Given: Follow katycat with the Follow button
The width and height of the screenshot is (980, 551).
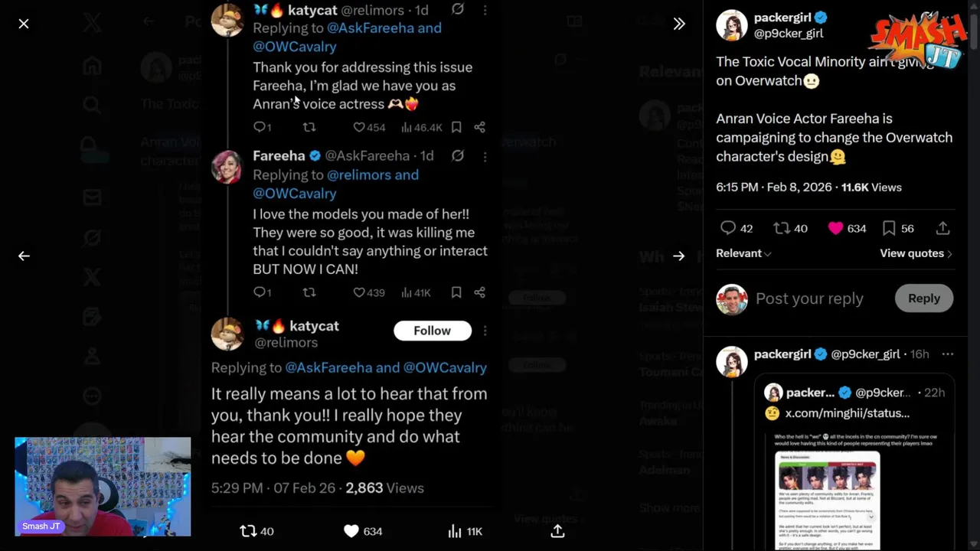Looking at the screenshot, I should pyautogui.click(x=432, y=331).
